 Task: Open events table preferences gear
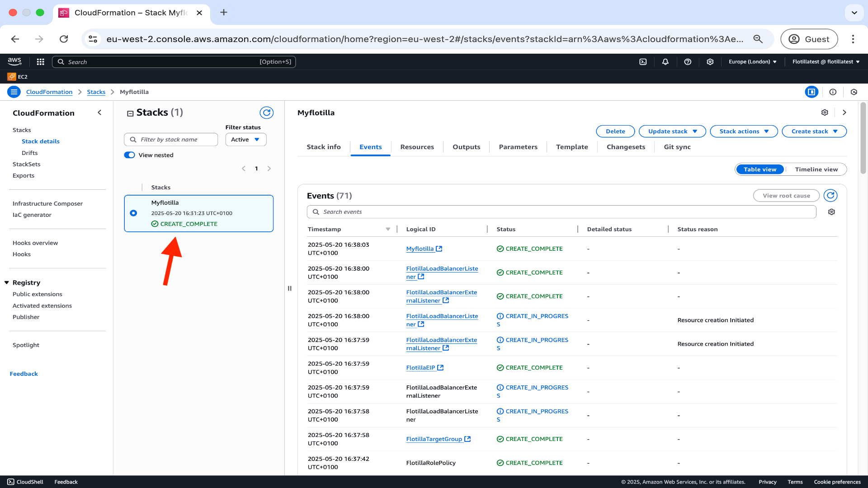tap(831, 212)
